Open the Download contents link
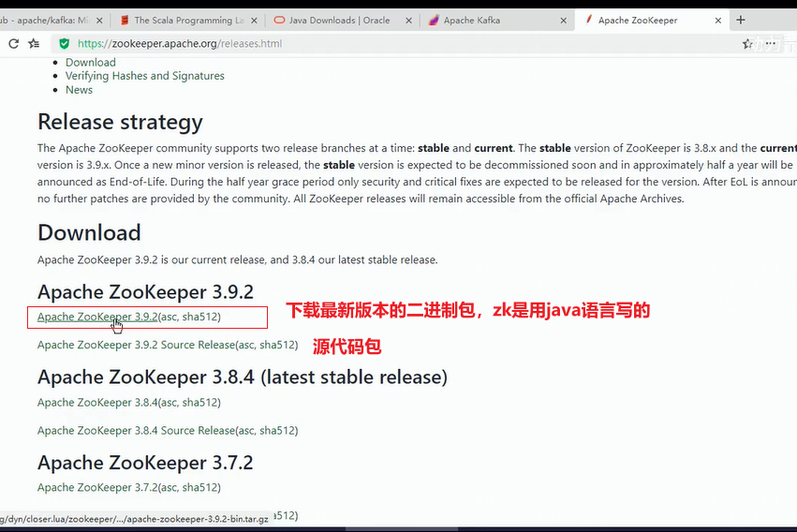The height and width of the screenshot is (532, 797). (x=91, y=63)
